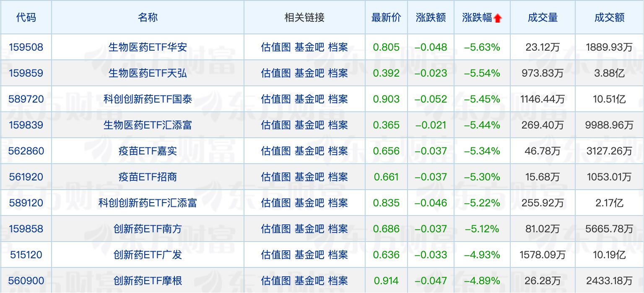The width and height of the screenshot is (644, 293).
Task: Click the red sort arrow beside 涨跌幅
Action: click(x=498, y=18)
